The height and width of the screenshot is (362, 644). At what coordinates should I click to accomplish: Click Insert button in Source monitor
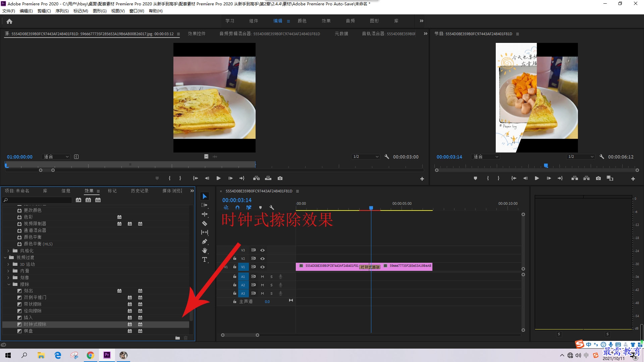[x=257, y=178]
